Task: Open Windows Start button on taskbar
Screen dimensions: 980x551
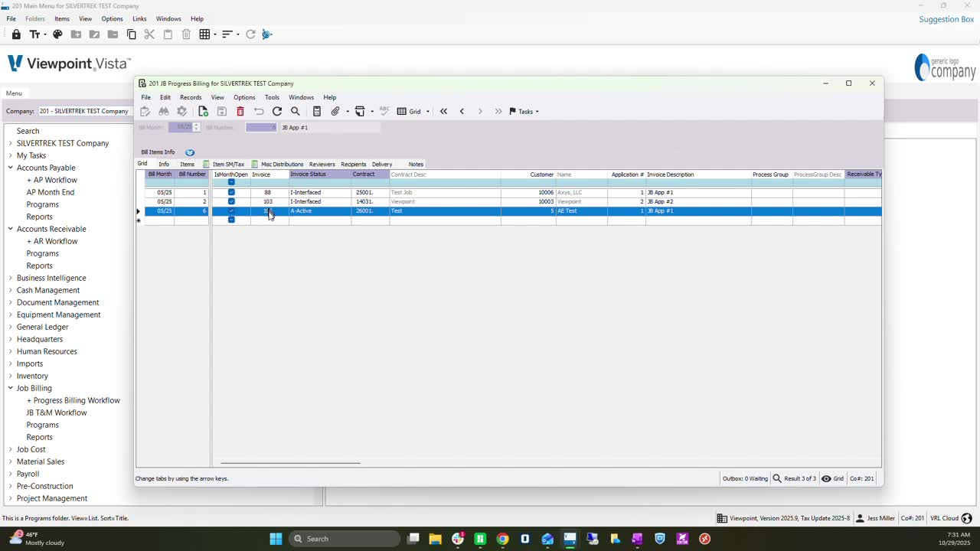Action: pyautogui.click(x=276, y=539)
